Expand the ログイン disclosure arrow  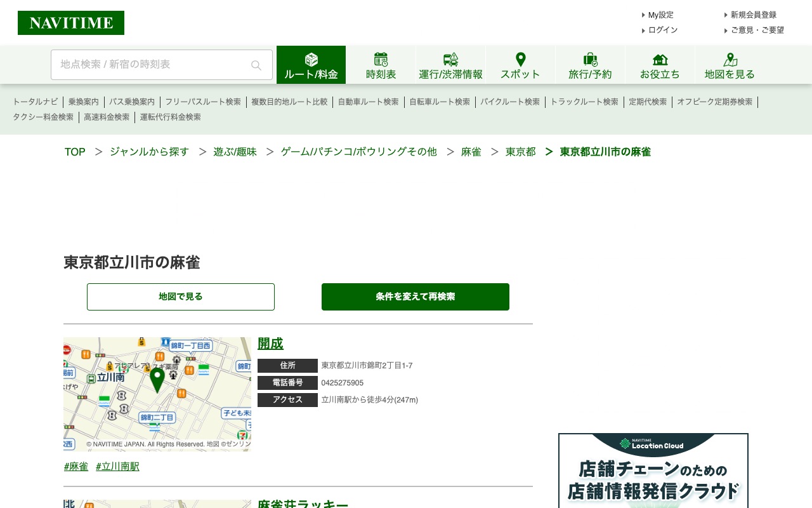click(643, 30)
